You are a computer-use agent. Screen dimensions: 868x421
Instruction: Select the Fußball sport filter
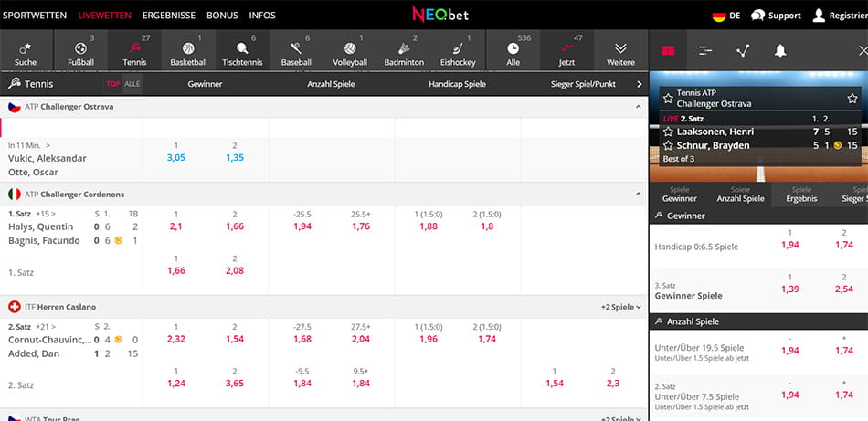(x=80, y=50)
